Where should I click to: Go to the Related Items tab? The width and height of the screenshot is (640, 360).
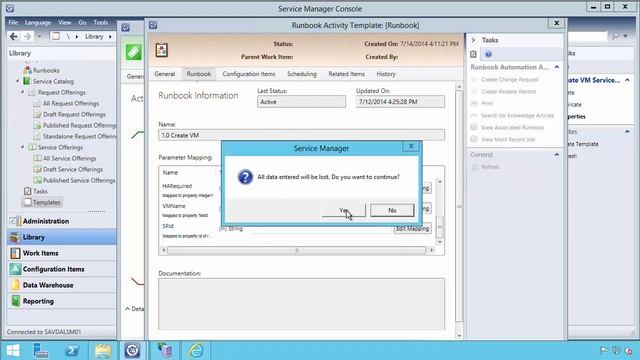pos(347,74)
